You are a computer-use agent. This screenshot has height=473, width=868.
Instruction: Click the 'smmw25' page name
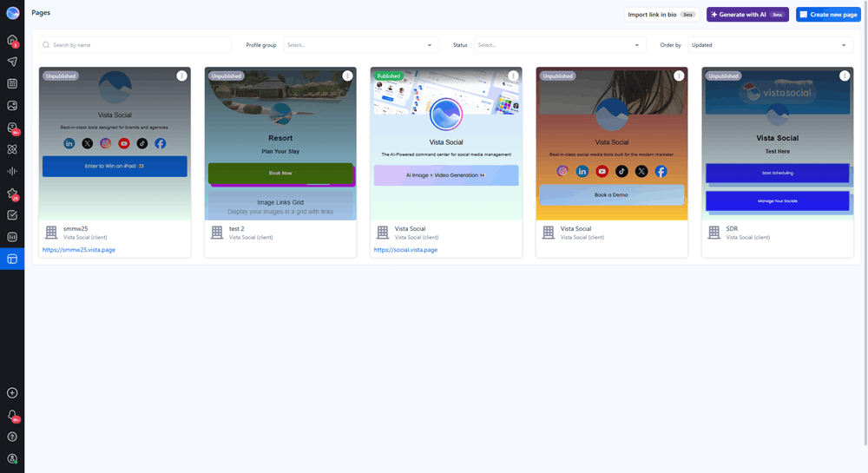(x=76, y=228)
